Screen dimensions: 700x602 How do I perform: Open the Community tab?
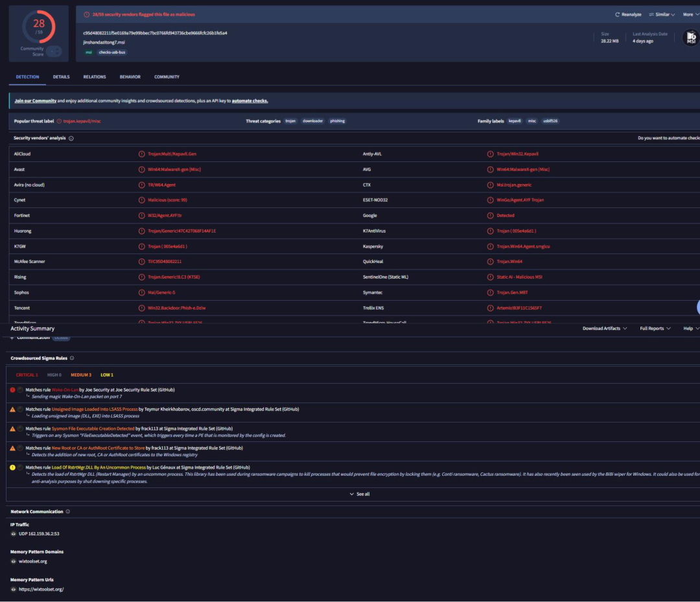(x=167, y=77)
